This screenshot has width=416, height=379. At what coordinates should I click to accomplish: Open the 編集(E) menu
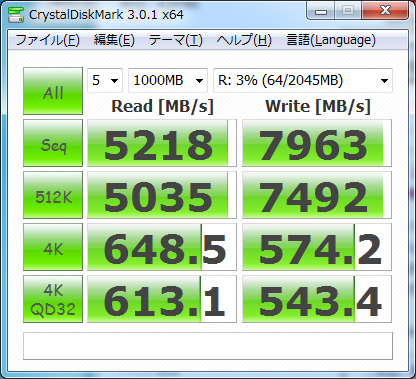coord(114,40)
